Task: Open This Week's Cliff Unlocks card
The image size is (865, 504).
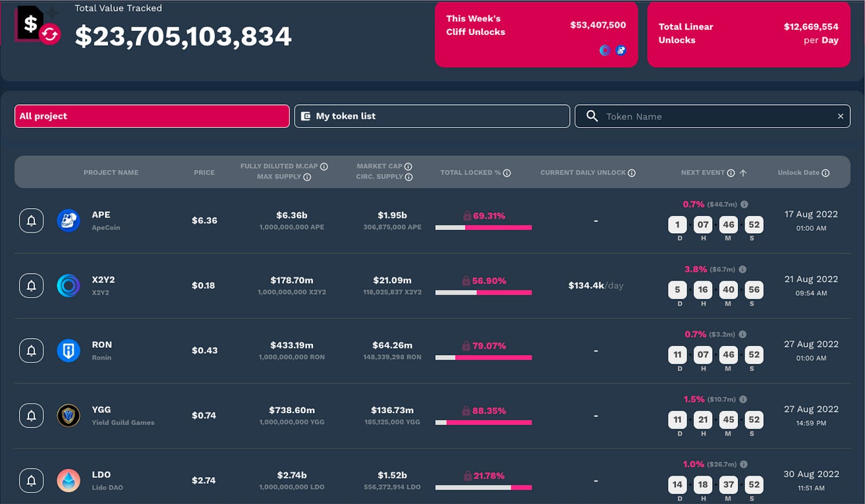Action: click(x=536, y=34)
